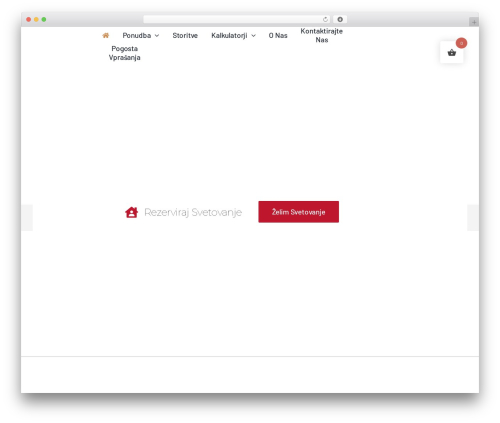Minimize the browser window with the yellow button
Image resolution: width=500 pixels, height=423 pixels.
pyautogui.click(x=36, y=19)
